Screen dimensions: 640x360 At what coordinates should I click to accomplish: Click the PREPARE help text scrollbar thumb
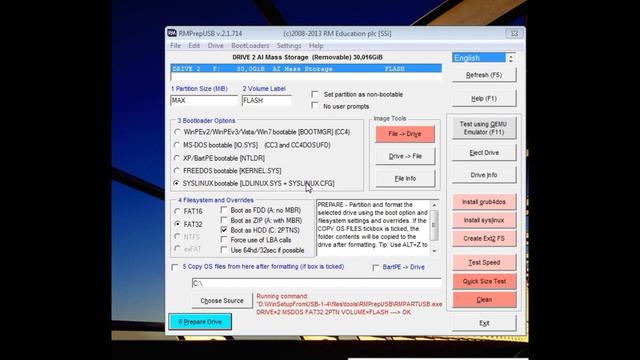(434, 224)
